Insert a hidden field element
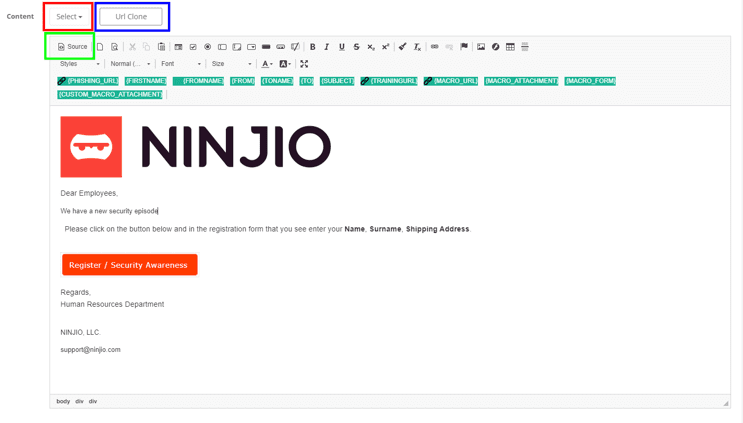This screenshot has width=743, height=423. (x=295, y=46)
